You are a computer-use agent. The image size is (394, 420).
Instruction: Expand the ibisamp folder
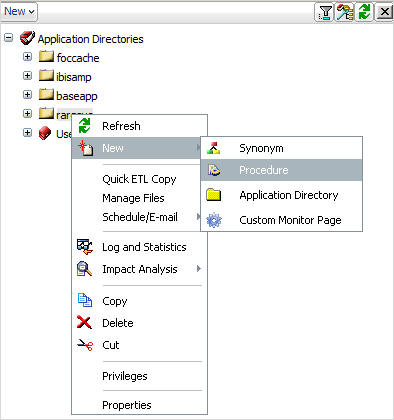(27, 76)
